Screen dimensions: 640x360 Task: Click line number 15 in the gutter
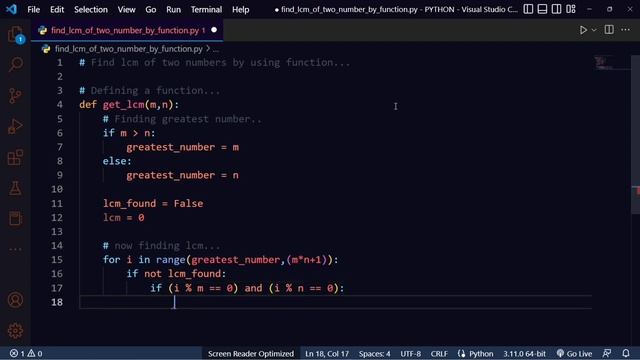57,260
